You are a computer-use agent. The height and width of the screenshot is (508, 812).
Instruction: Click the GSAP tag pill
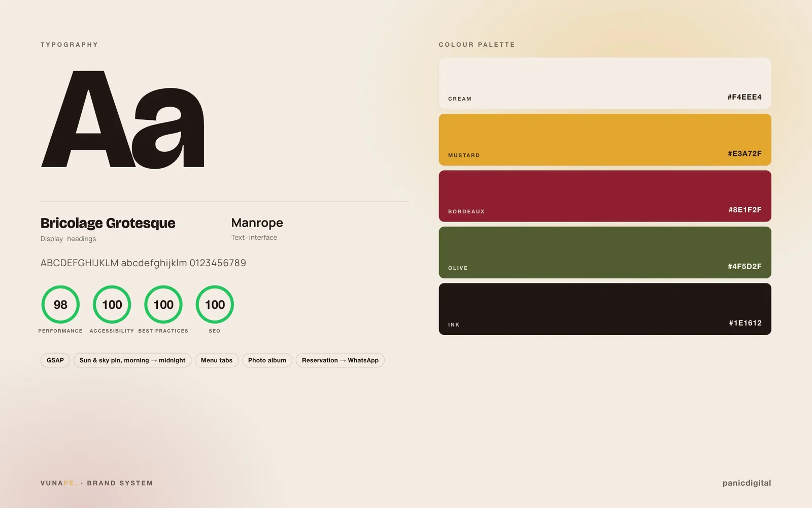coord(55,360)
